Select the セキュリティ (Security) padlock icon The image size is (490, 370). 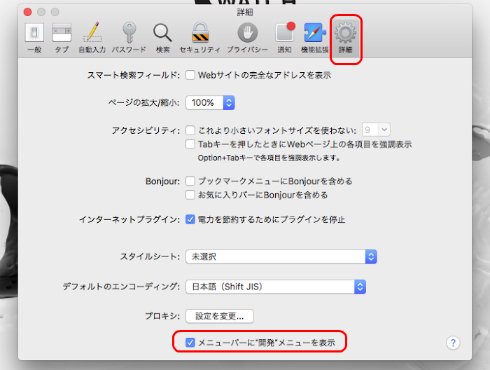(200, 38)
